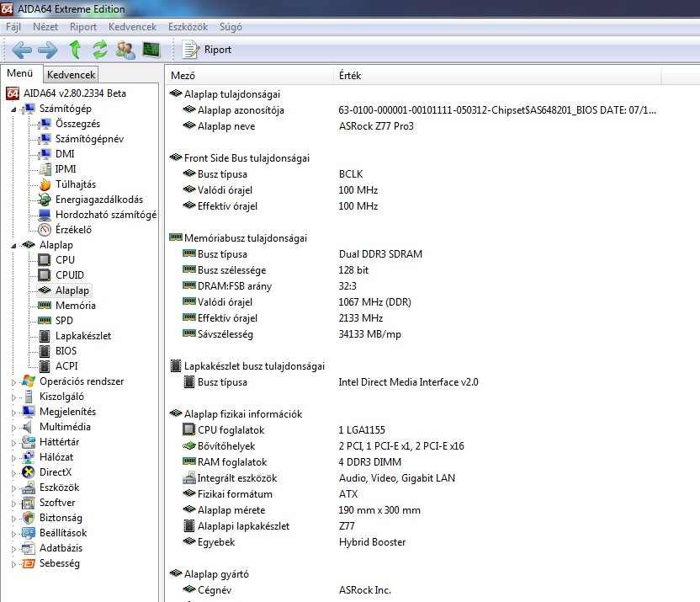Screen dimensions: 700x602
Task: Open the Fájl menu
Action: pos(13,27)
